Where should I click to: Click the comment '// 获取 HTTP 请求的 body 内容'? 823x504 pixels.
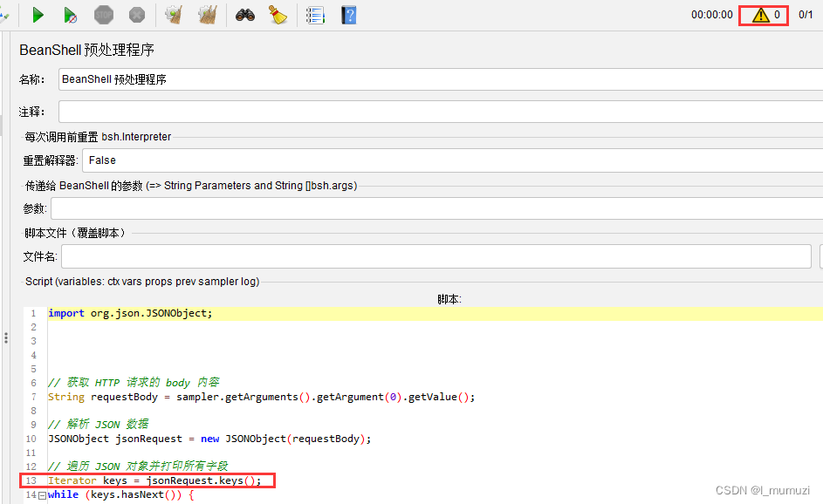tap(134, 382)
